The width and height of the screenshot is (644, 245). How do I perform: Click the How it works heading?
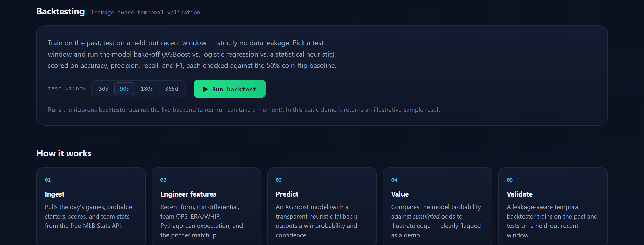[x=64, y=153]
